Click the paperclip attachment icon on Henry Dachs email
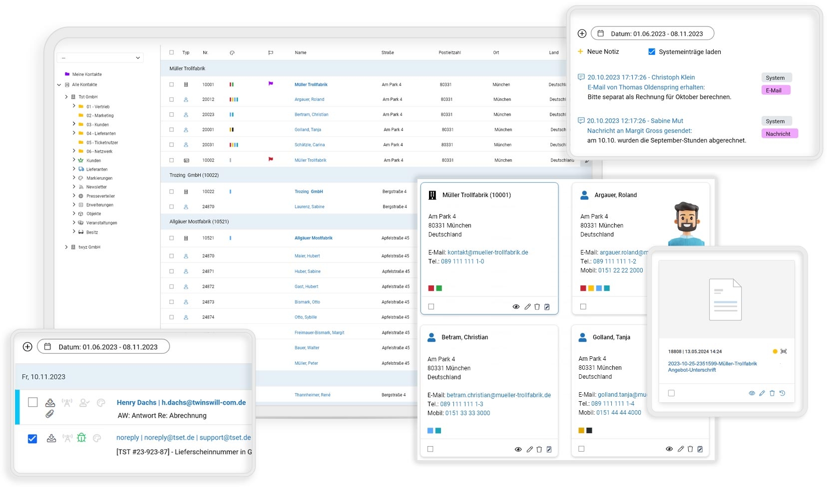Image resolution: width=832 pixels, height=504 pixels. click(x=49, y=414)
